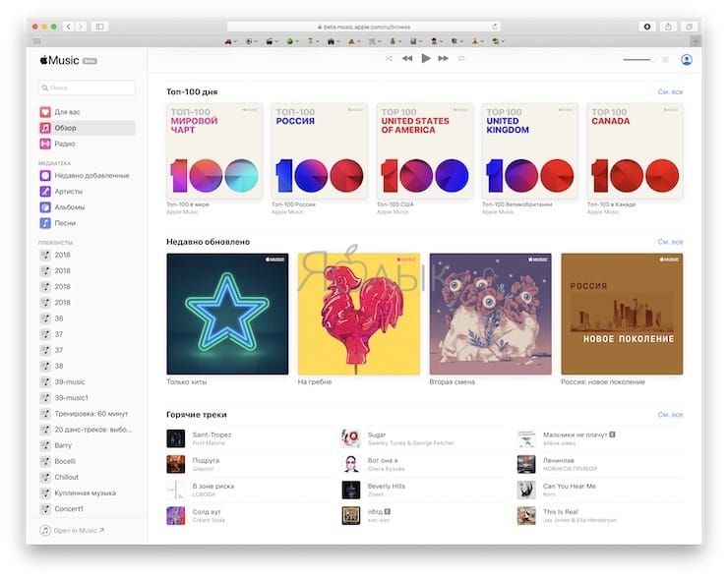Open the playlist named 36
The width and height of the screenshot is (728, 579).
87,318
